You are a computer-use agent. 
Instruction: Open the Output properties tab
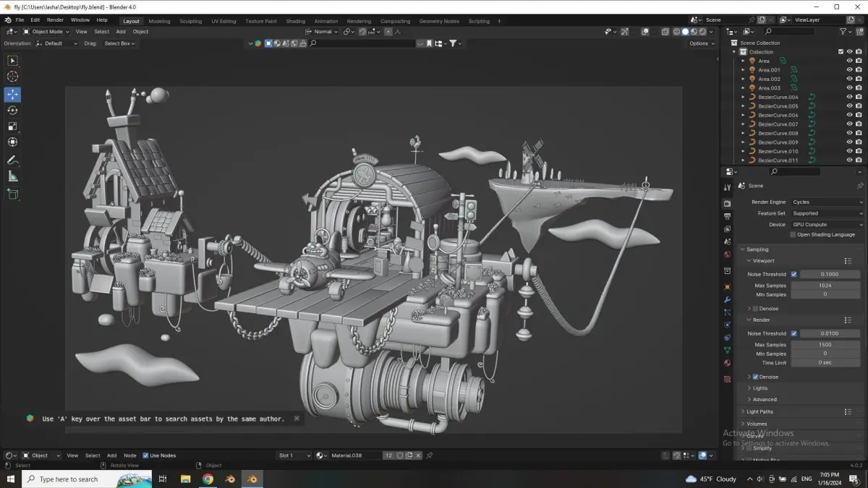click(727, 216)
